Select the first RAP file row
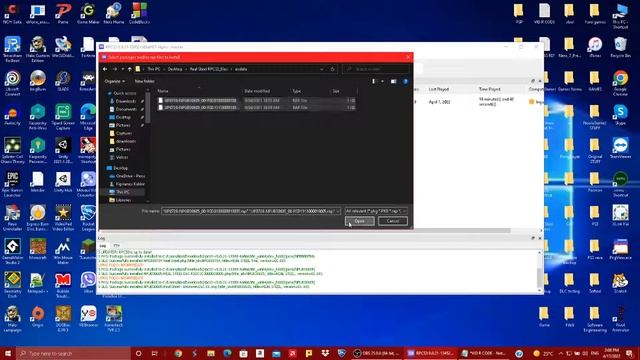The height and width of the screenshot is (360, 640). click(x=256, y=100)
